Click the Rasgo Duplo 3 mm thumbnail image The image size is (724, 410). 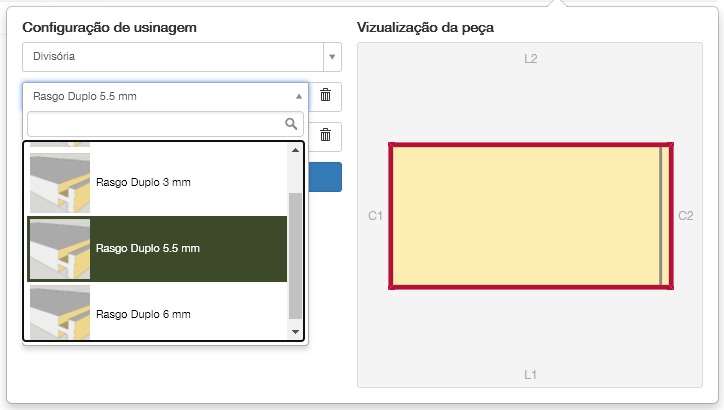(x=60, y=182)
